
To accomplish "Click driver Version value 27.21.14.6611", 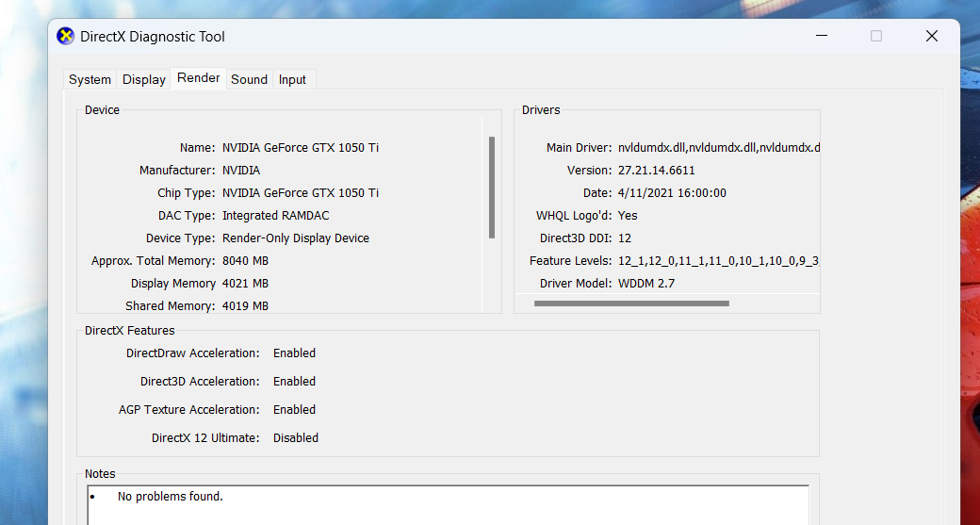I will pos(656,170).
